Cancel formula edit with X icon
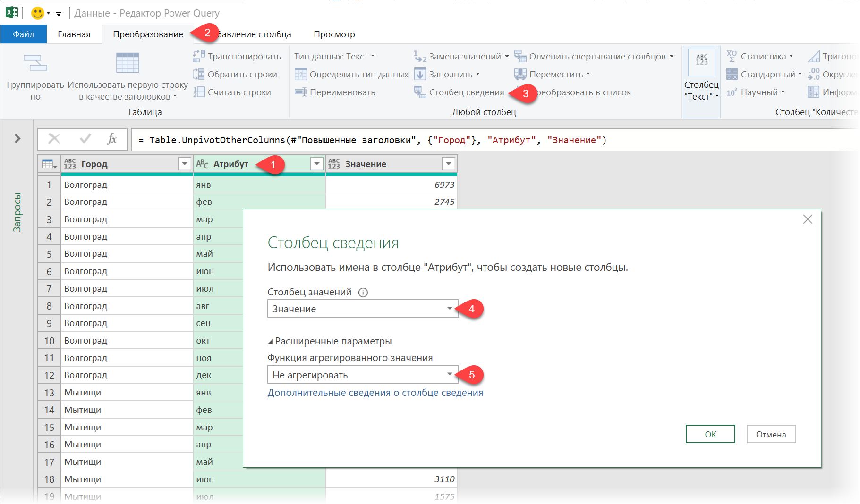 (54, 139)
